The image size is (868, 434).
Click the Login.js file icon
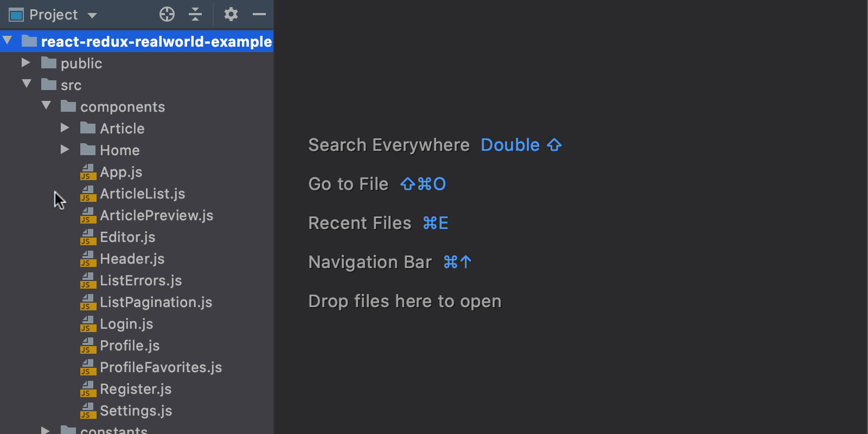[88, 324]
